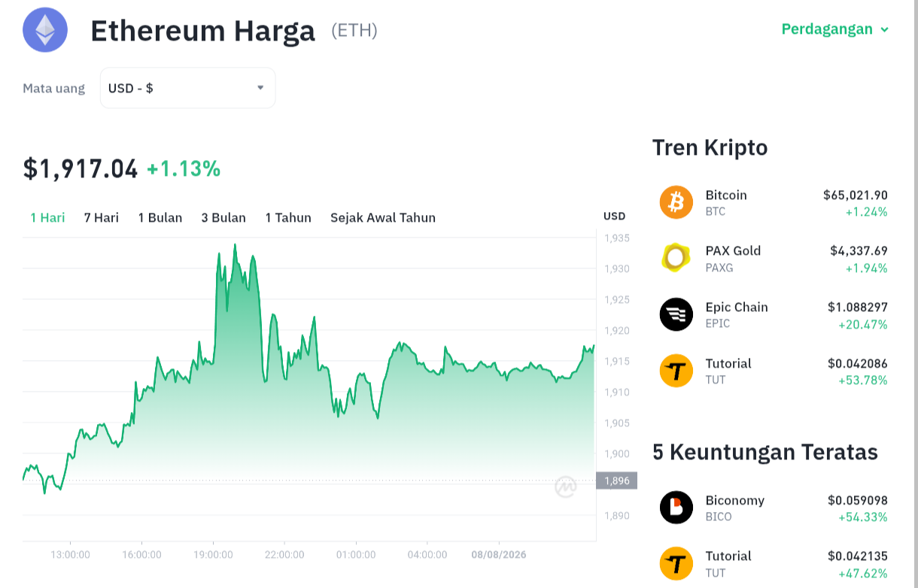The width and height of the screenshot is (918, 588).
Task: Open the USD - $ currency selector
Action: [187, 88]
